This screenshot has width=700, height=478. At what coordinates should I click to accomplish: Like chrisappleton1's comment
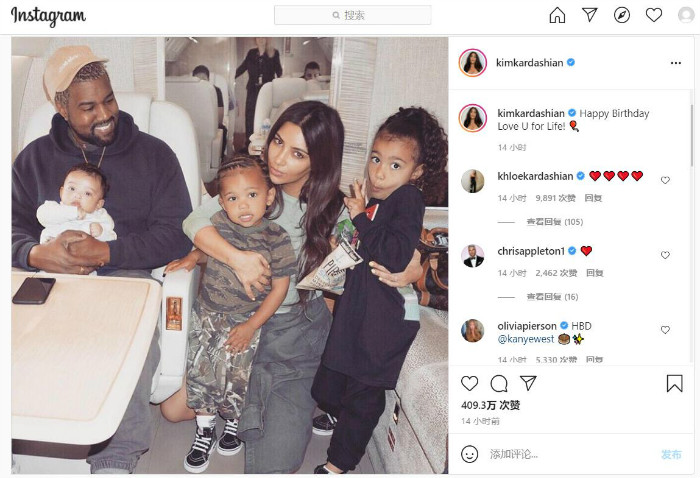tap(665, 255)
